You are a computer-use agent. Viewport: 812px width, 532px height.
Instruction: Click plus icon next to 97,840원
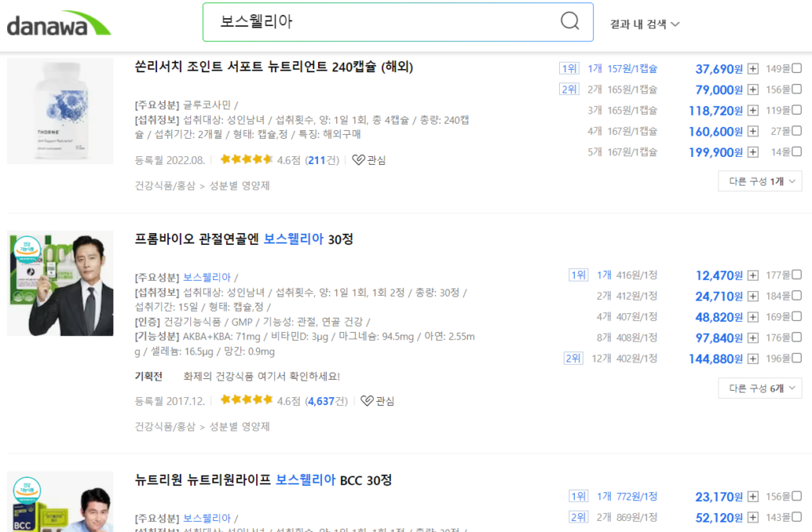point(753,338)
